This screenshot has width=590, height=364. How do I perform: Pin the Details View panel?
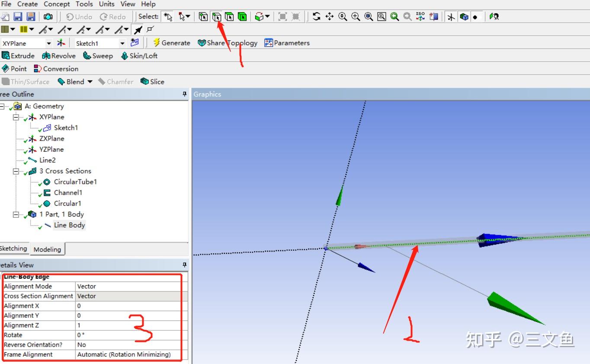pyautogui.click(x=185, y=265)
